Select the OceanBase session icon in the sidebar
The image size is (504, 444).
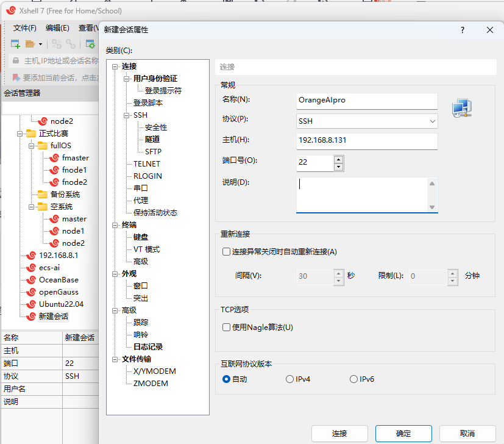point(30,279)
